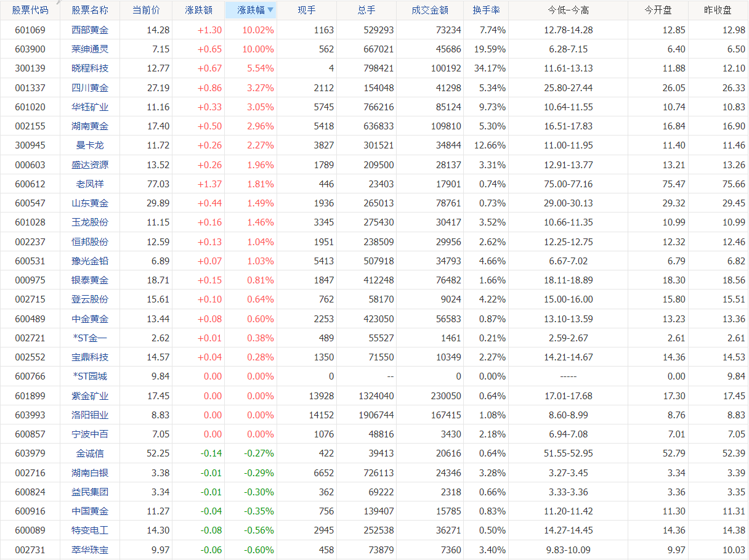Select the turnover amount 230050

tap(446, 396)
